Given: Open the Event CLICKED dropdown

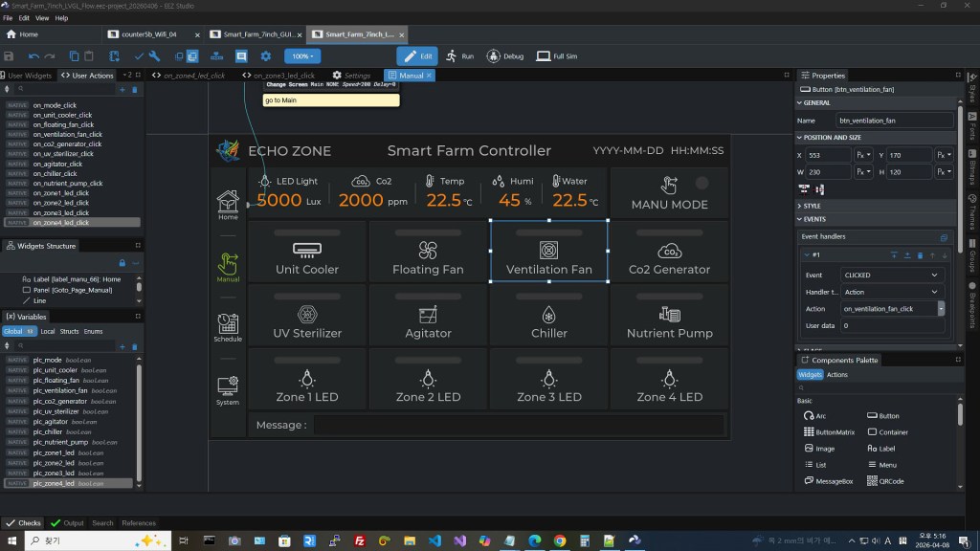Looking at the screenshot, I should (892, 275).
